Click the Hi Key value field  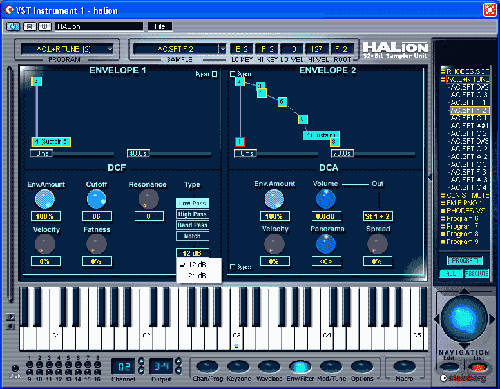(267, 49)
